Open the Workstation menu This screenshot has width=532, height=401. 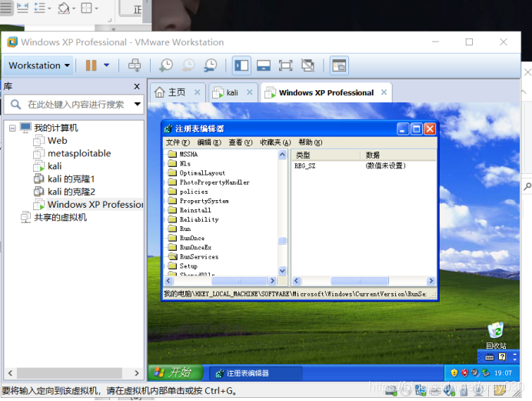(x=38, y=65)
